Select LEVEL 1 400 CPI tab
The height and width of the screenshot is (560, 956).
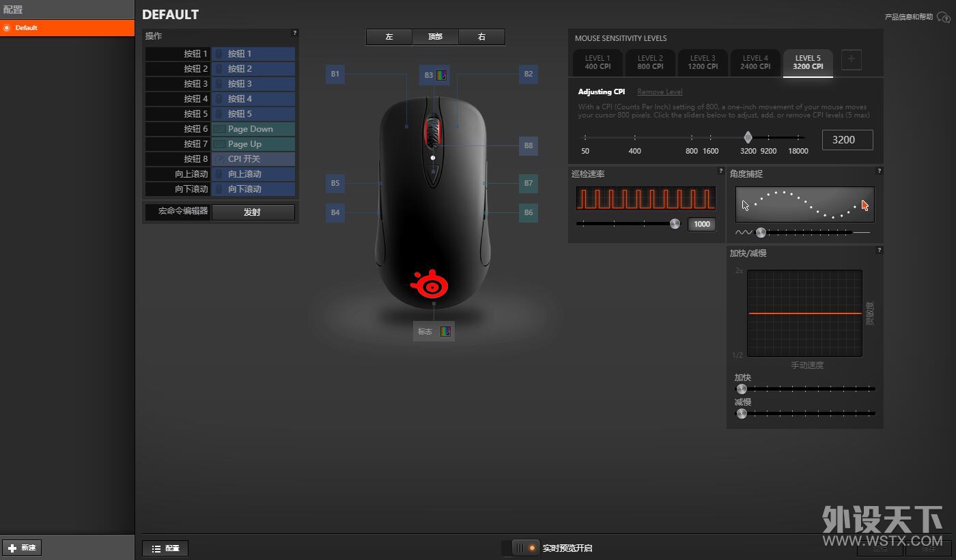tap(597, 63)
